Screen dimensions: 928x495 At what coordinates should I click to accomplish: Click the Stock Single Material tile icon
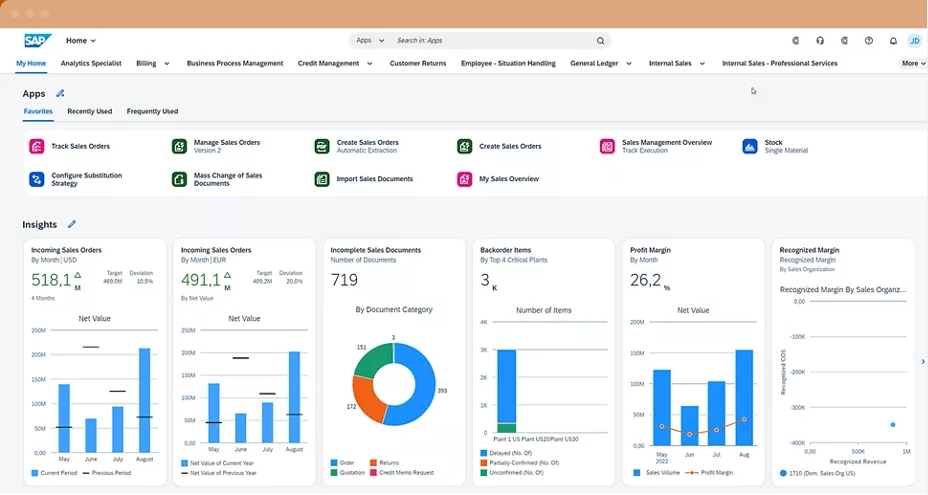click(749, 147)
